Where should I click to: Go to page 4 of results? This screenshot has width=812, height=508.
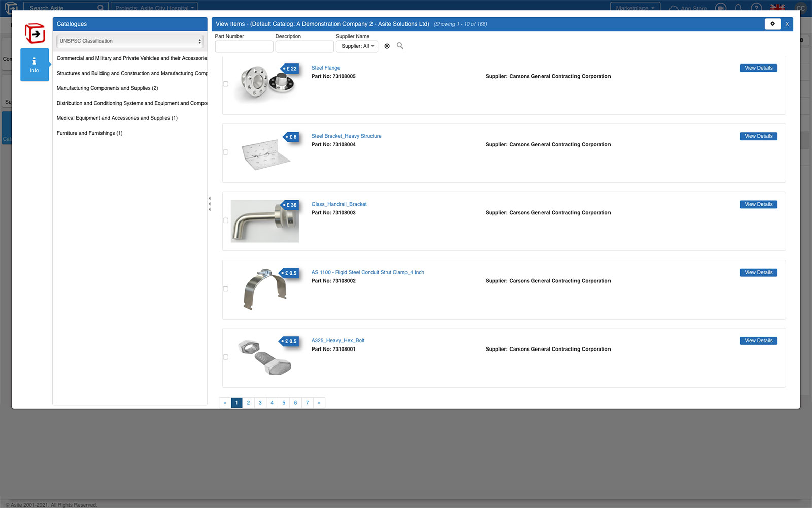[272, 403]
